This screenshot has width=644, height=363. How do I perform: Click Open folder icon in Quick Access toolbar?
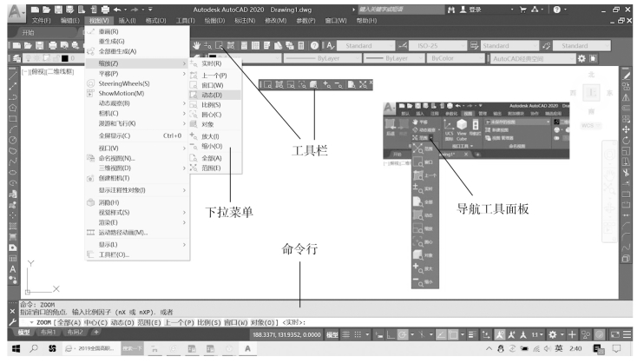coord(46,9)
